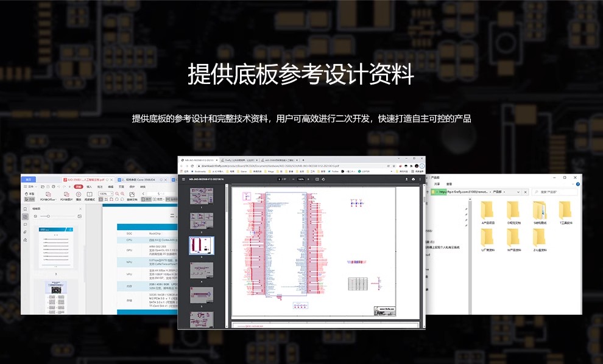Click the zoom-in magnifier in WPS toolbar
Viewport: 603px width, 364px height.
tap(122, 194)
